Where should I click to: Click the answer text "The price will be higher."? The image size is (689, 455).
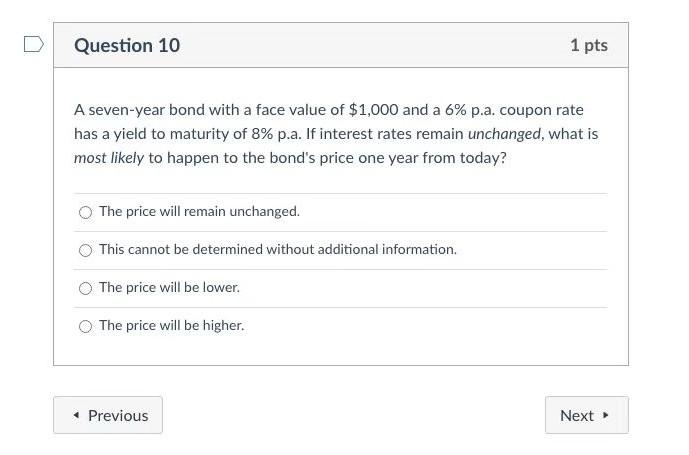coord(171,325)
